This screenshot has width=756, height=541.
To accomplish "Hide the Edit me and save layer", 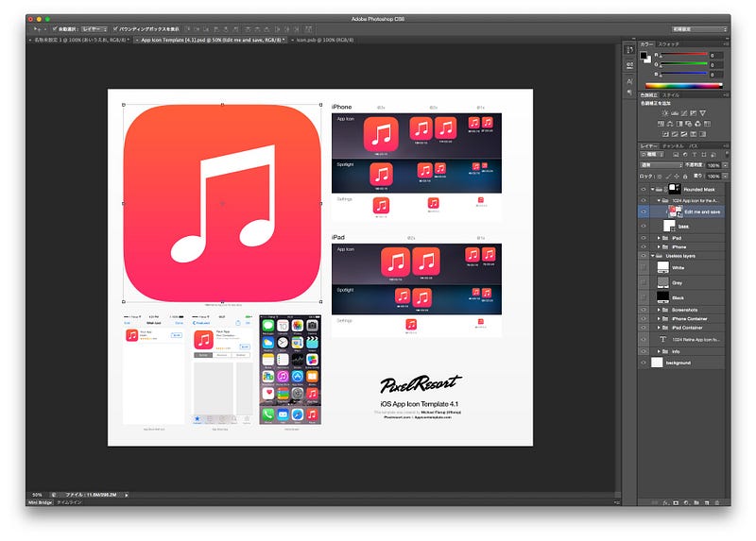I will 644,211.
